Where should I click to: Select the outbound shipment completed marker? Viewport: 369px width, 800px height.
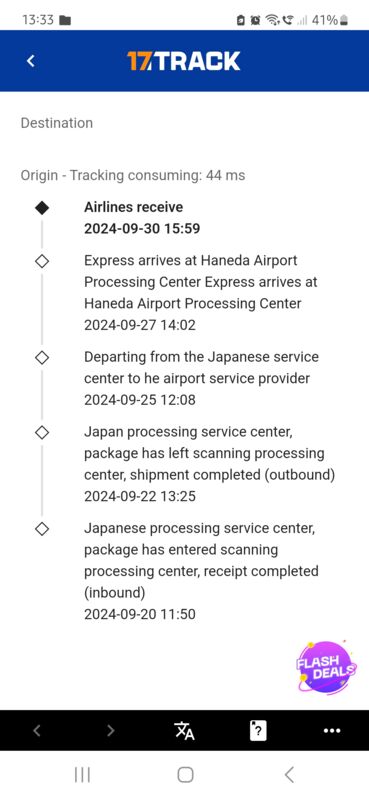42,433
